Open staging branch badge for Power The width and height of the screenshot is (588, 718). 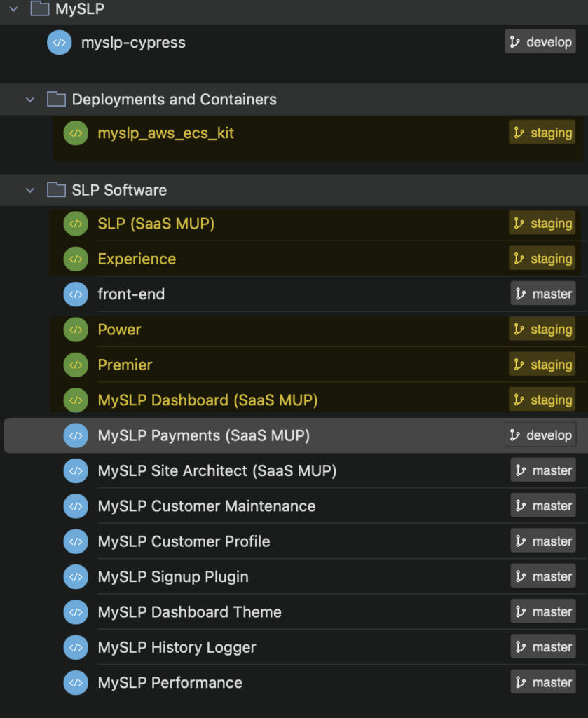tap(542, 329)
